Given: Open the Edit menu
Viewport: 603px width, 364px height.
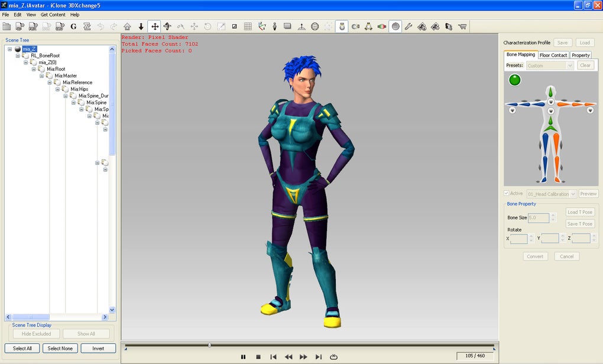Looking at the screenshot, I should [x=18, y=15].
